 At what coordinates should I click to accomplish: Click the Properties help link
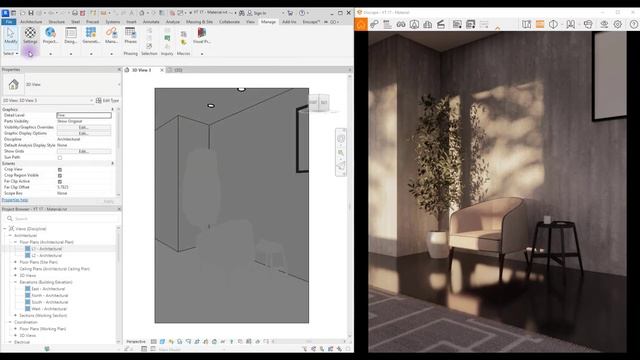[15, 200]
